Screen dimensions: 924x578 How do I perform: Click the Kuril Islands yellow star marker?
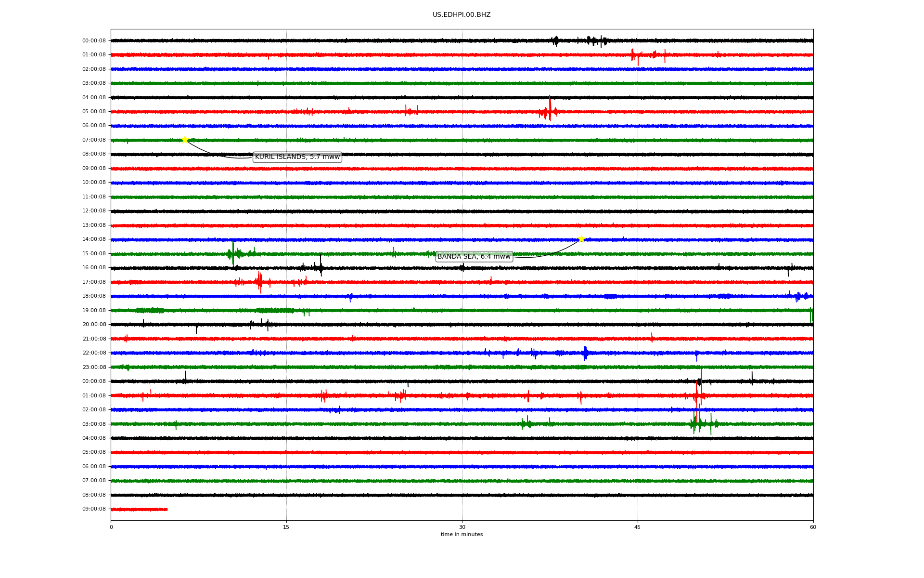[185, 140]
